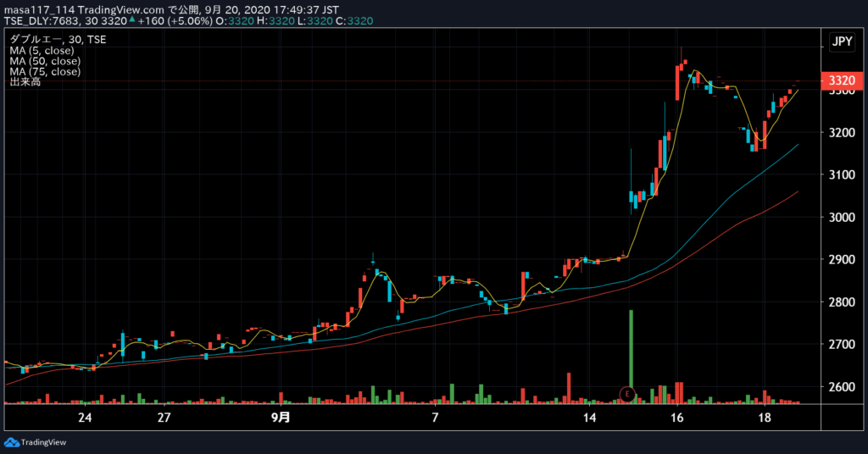Click the 3320 current price label
This screenshot has width=868, height=454.
pyautogui.click(x=842, y=80)
